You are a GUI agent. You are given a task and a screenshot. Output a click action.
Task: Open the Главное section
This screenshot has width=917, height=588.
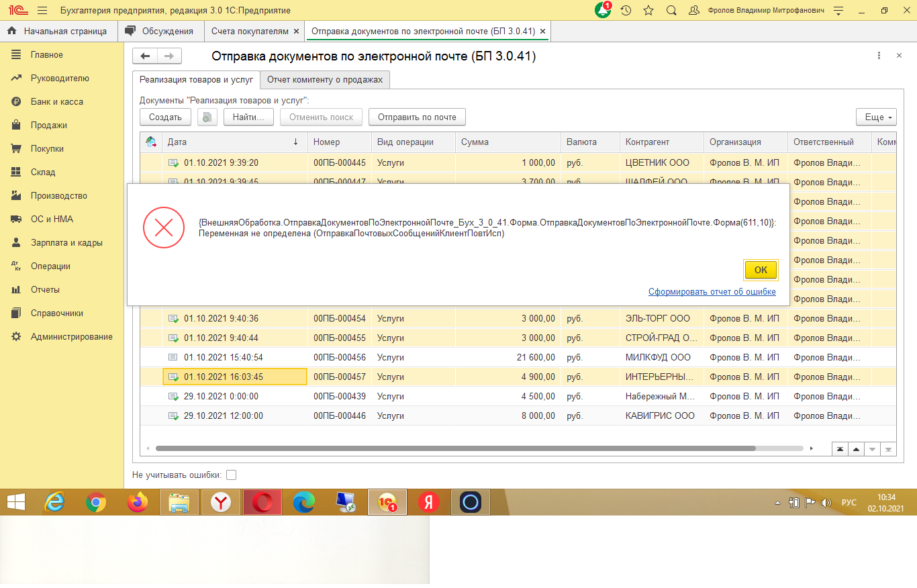coord(47,54)
